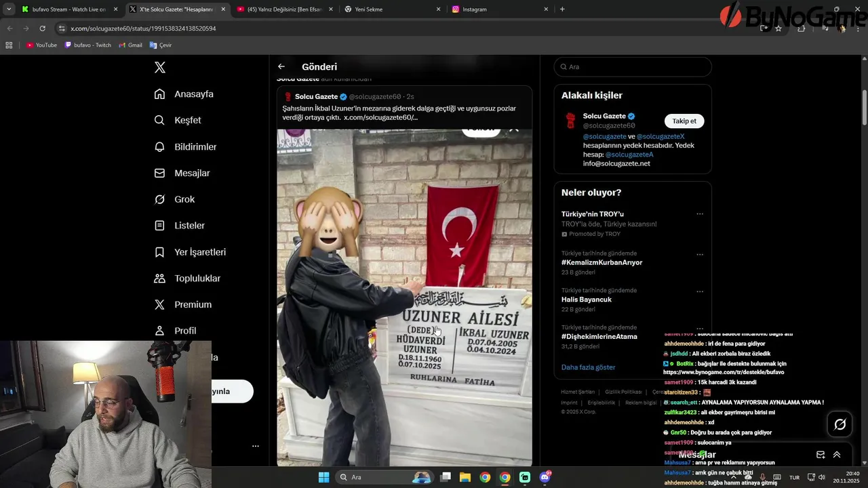The height and width of the screenshot is (488, 868).
Task: Open options for Türkiye'nin TROY'u trend
Action: pos(700,214)
